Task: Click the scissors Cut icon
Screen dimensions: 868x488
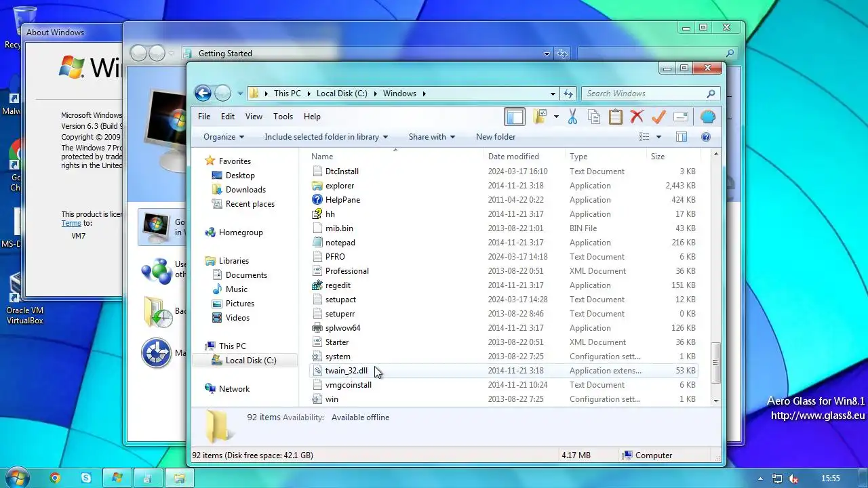Action: click(572, 117)
